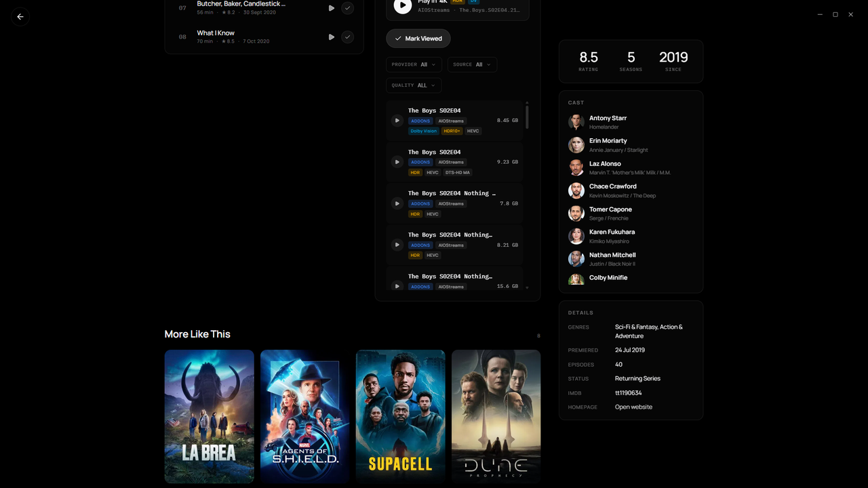Play the 9.23 GB DTS-HD MA stream

click(397, 162)
